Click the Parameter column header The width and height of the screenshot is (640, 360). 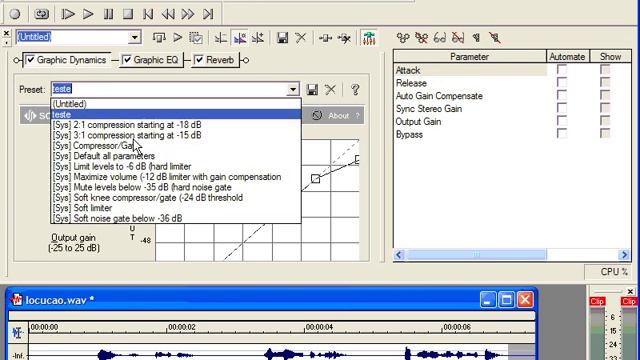click(470, 57)
